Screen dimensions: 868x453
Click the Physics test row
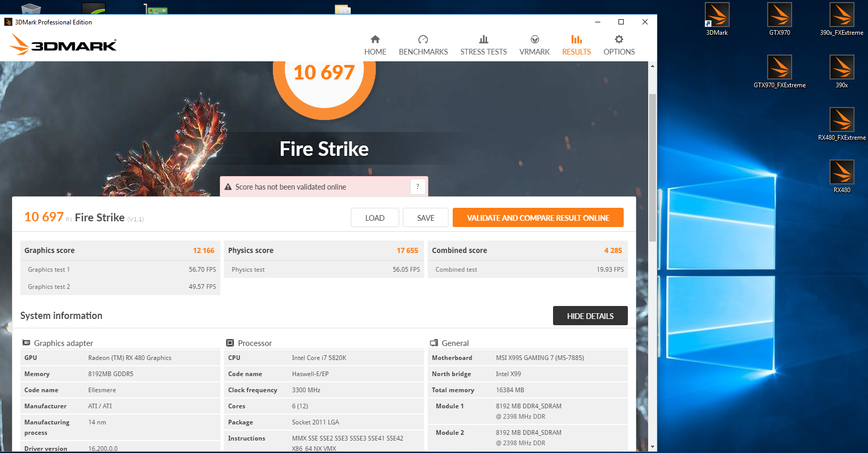click(324, 270)
